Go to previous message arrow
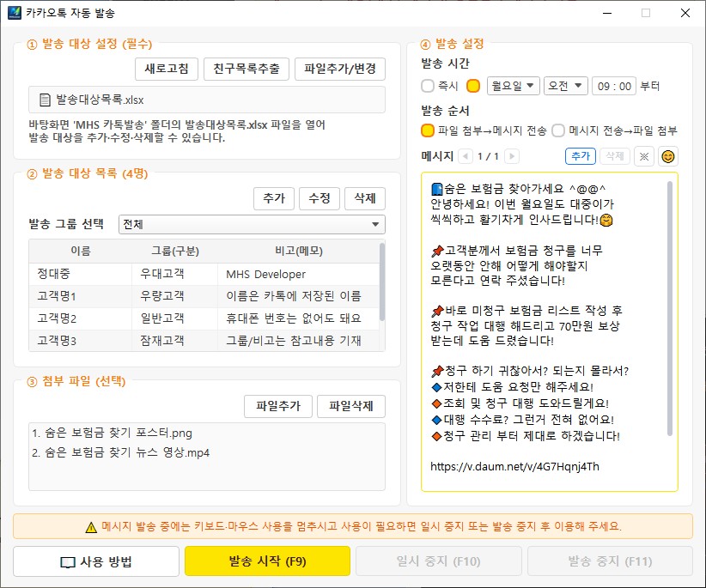Image resolution: width=706 pixels, height=588 pixels. pos(466,156)
